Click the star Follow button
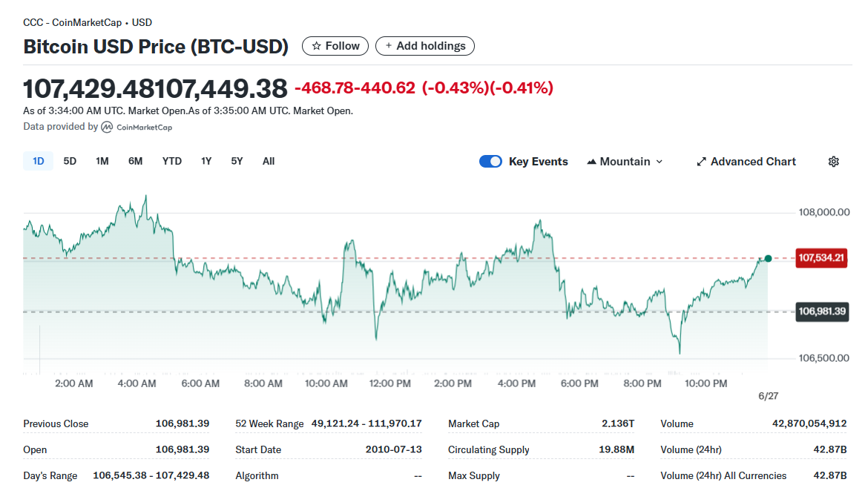 click(x=335, y=46)
